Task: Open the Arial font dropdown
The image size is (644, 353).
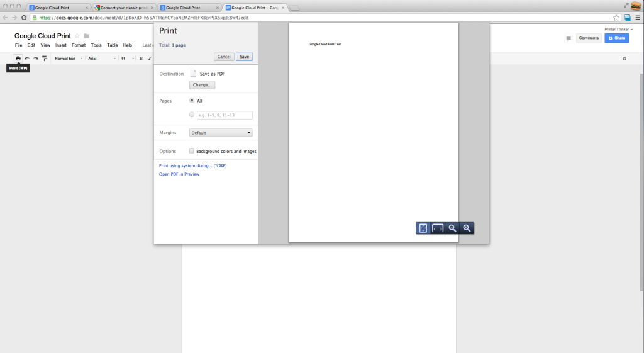Action: tap(102, 59)
